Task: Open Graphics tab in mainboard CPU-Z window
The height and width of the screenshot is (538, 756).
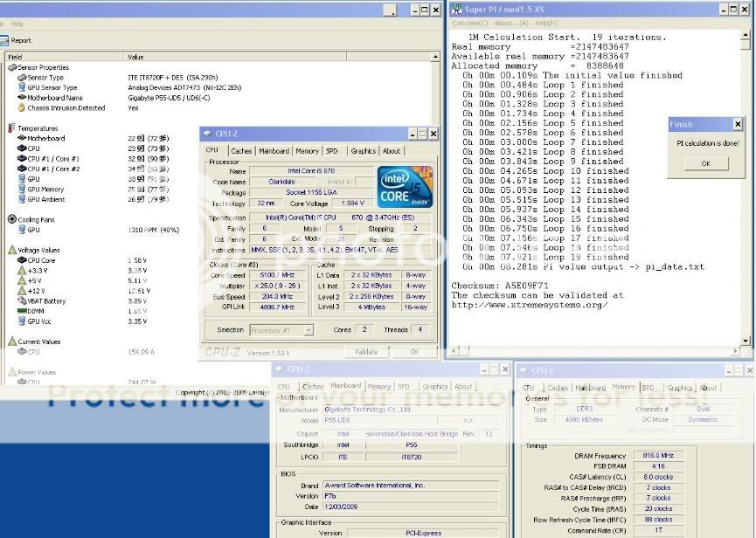Action: coord(435,386)
